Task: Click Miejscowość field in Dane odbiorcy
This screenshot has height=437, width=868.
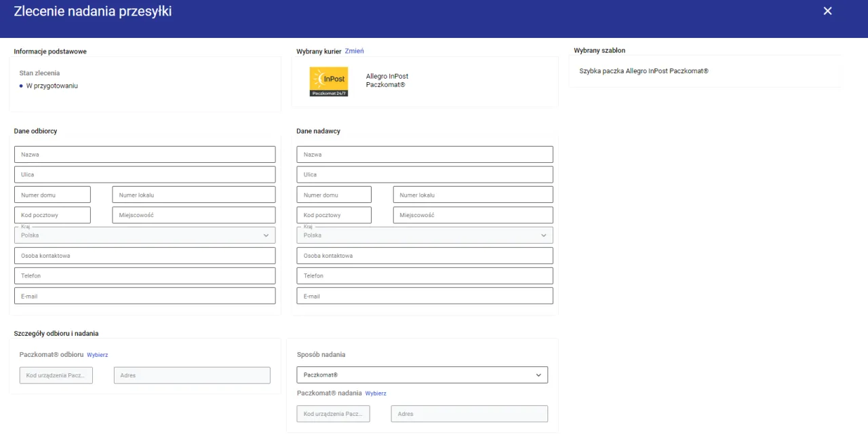Action: click(x=193, y=214)
